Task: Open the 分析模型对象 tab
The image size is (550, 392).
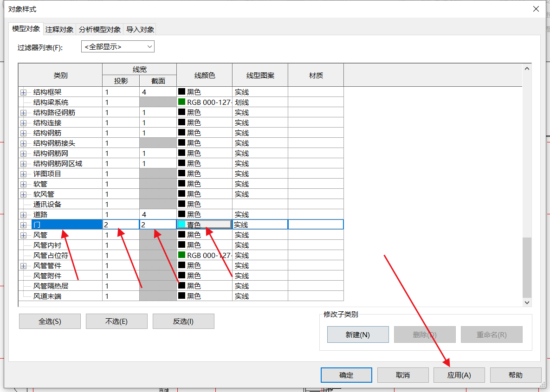Action: pos(100,29)
